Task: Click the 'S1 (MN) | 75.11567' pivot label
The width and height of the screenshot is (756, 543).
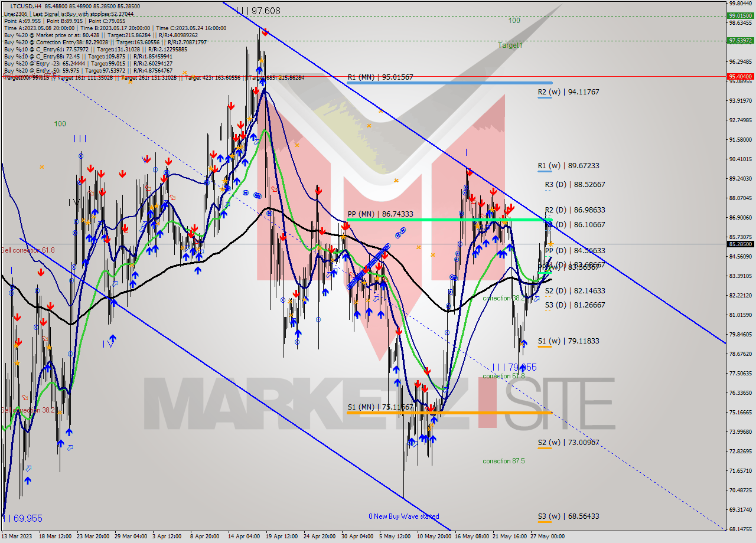Action: tap(380, 407)
